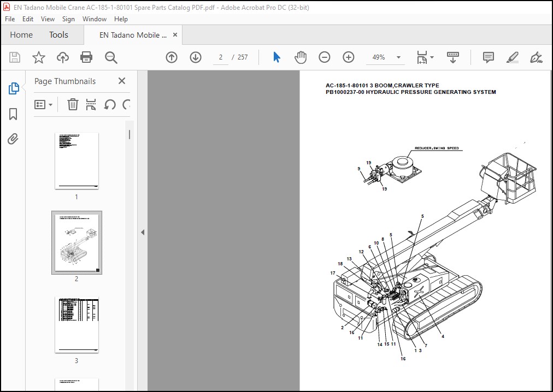Switch to the Home tab
This screenshot has height=392, width=553.
[x=21, y=35]
